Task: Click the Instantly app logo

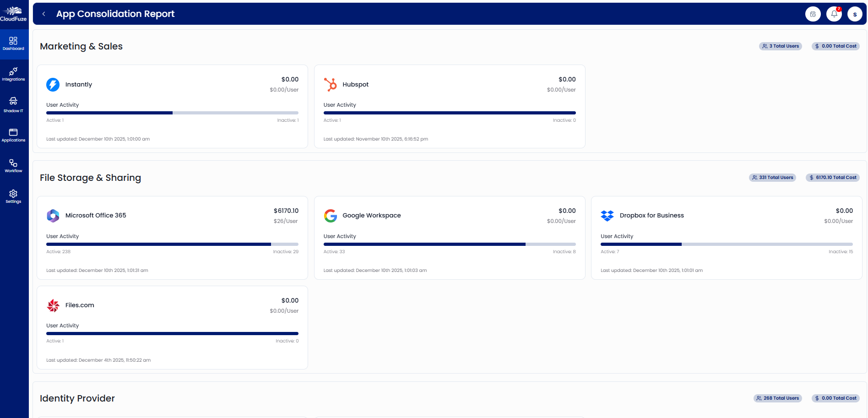Action: 53,84
